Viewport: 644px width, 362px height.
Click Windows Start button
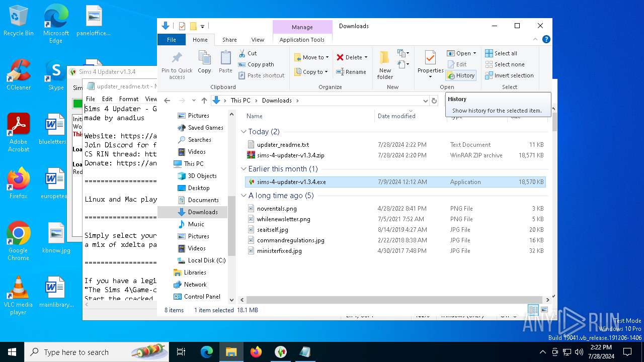pyautogui.click(x=12, y=352)
